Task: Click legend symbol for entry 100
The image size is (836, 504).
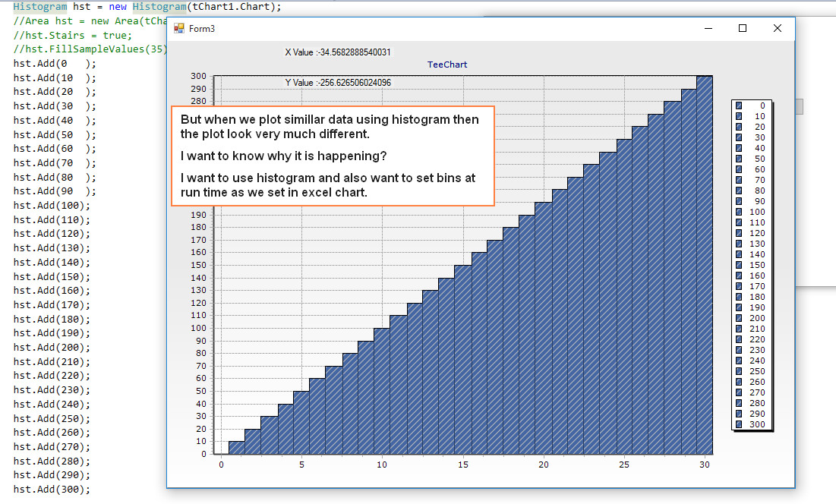Action: [x=739, y=212]
